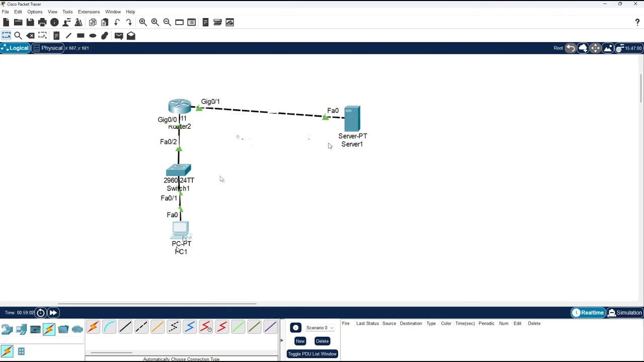Select Server1 device on the canvas
Viewport: 644px width, 362px height.
[x=352, y=119]
